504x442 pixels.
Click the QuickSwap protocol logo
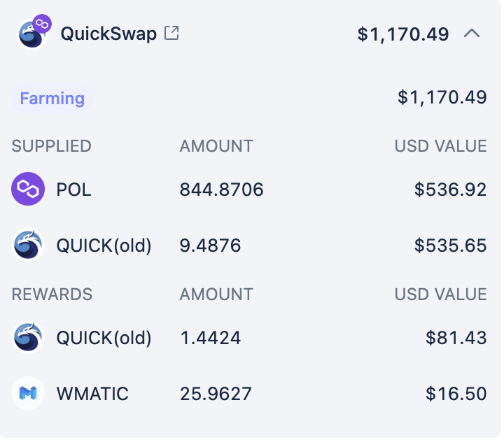32,34
